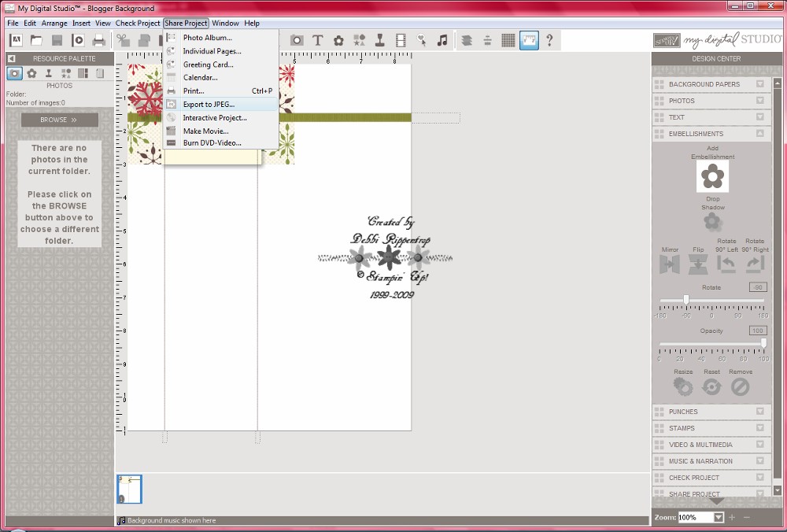The height and width of the screenshot is (532, 787).
Task: Click the Remove embellishment icon
Action: pyautogui.click(x=741, y=387)
